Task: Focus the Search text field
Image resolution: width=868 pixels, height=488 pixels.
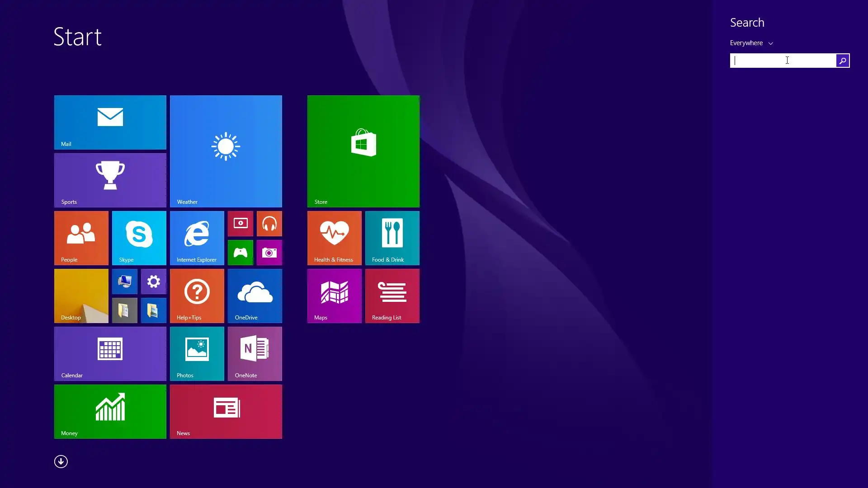Action: (x=782, y=61)
